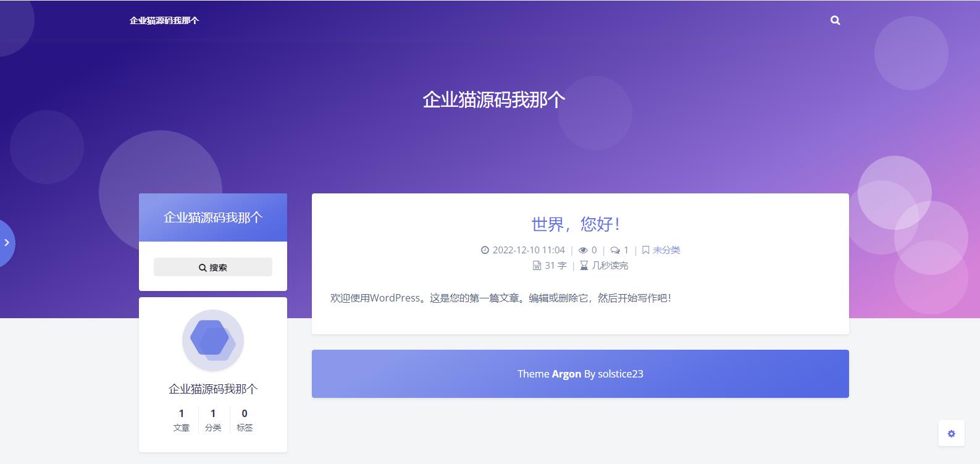
Task: Open the 文章 count in the sidebar
Action: point(182,420)
